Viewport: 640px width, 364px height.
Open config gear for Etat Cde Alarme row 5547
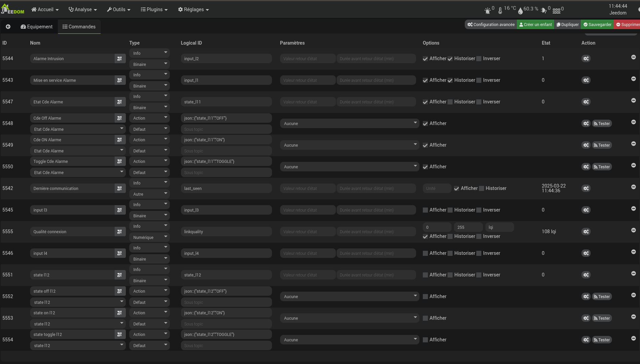tap(586, 102)
